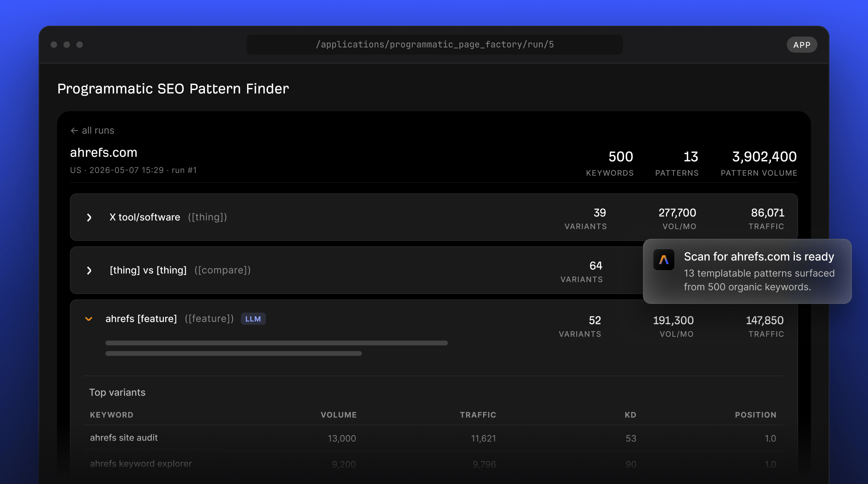Click the ahrefs.com domain title
Screen dimensions: 868x484
[x=104, y=153]
